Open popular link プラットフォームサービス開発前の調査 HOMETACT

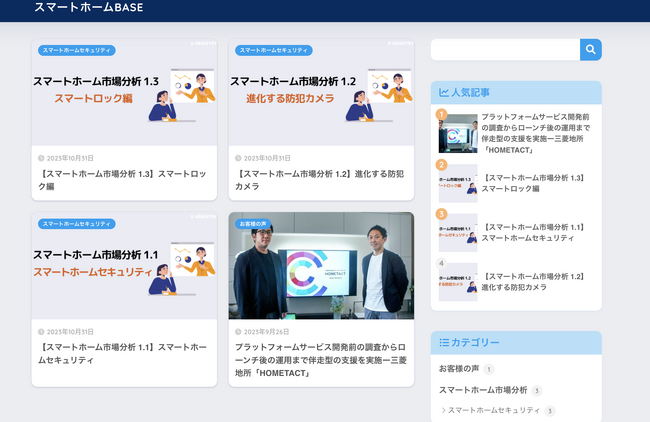coord(536,133)
